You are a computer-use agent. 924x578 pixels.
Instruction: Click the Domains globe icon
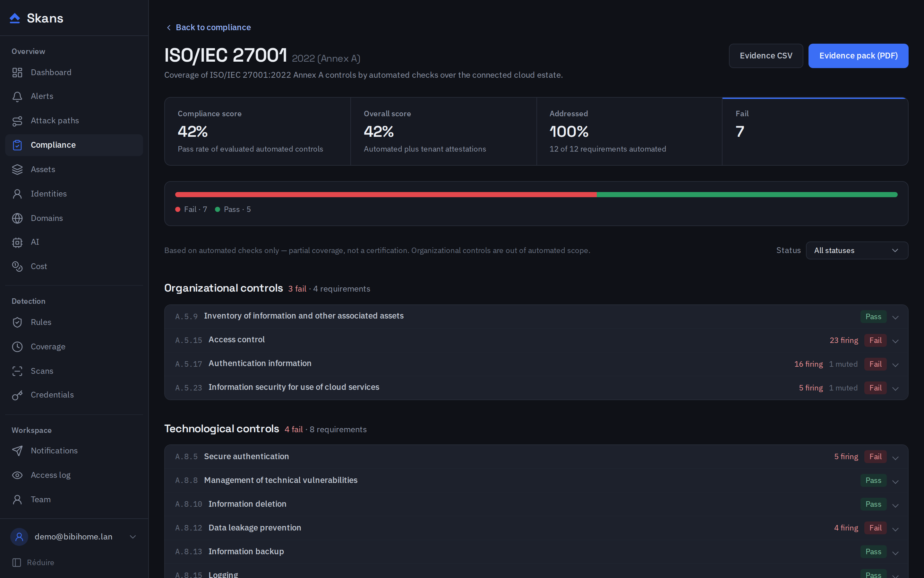tap(17, 218)
